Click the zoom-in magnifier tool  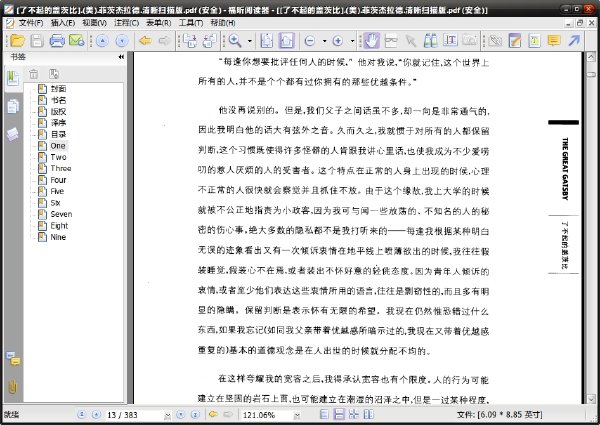(x=235, y=40)
